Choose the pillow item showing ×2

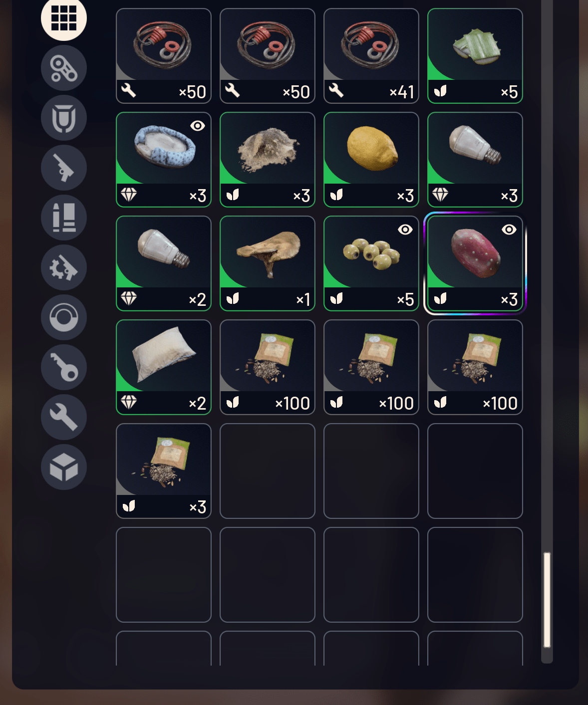click(164, 367)
